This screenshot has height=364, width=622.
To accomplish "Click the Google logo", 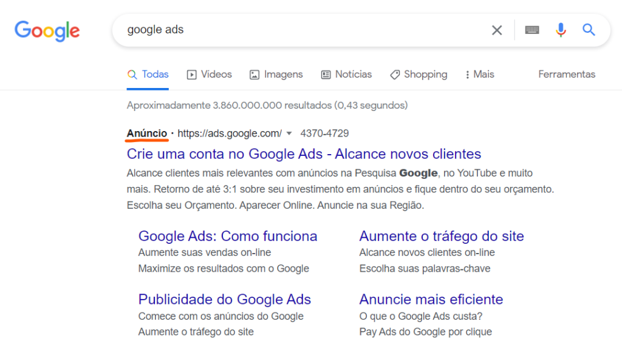I will [47, 31].
